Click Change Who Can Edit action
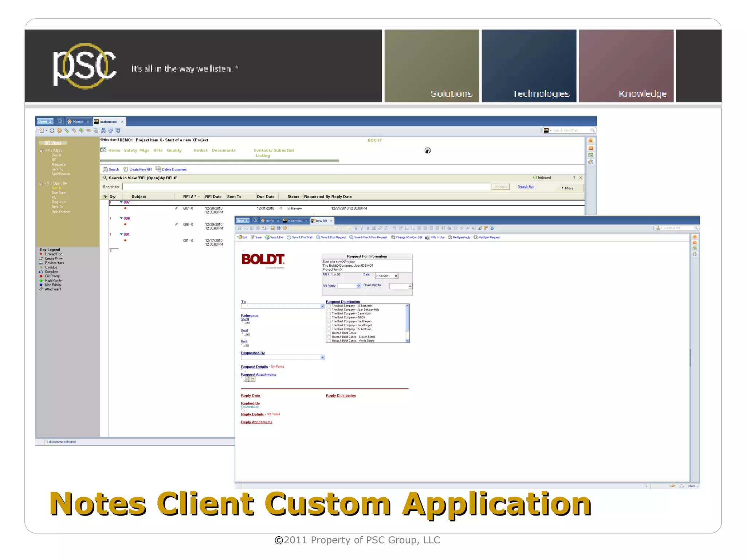Image resolution: width=746 pixels, height=560 pixels. coord(407,238)
